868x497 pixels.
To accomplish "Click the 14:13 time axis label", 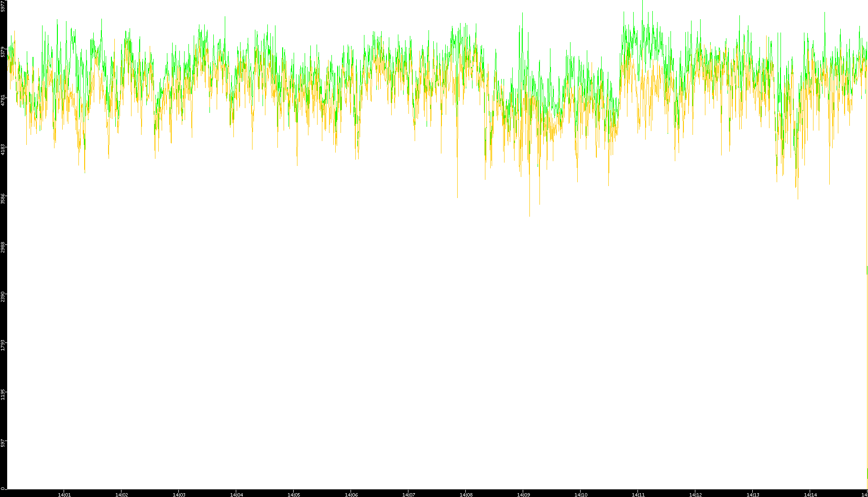I will coord(753,495).
